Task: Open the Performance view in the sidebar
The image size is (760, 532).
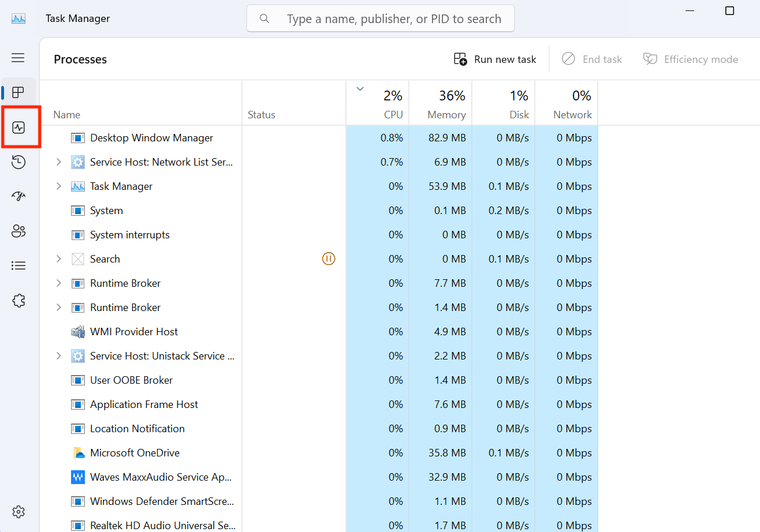Action: [x=18, y=127]
